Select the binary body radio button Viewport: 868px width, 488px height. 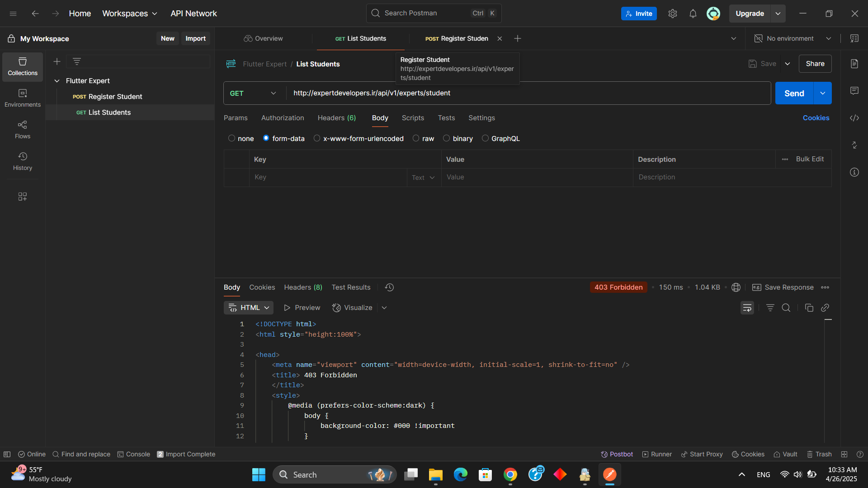coord(446,138)
